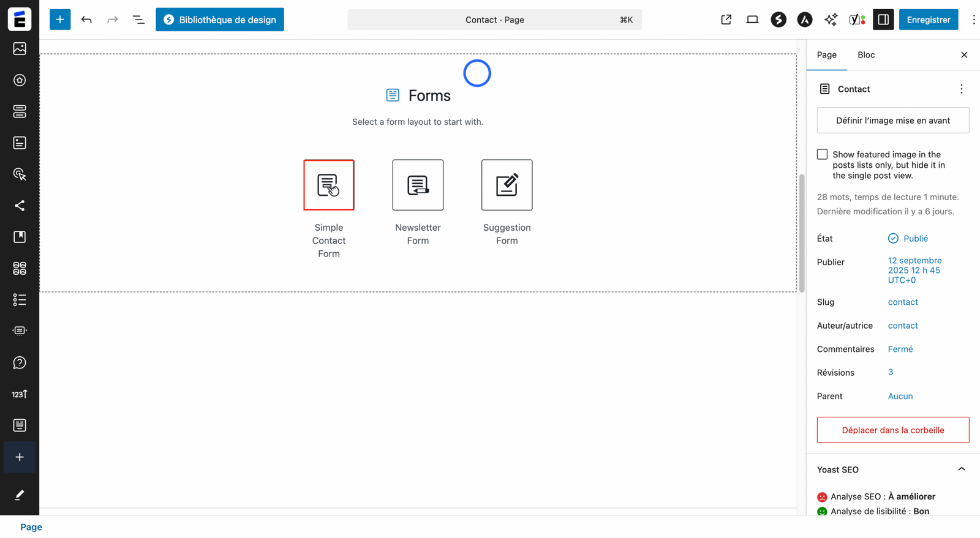The image size is (980, 538).
Task: Select the Simple Contact Form layout
Action: pos(329,185)
